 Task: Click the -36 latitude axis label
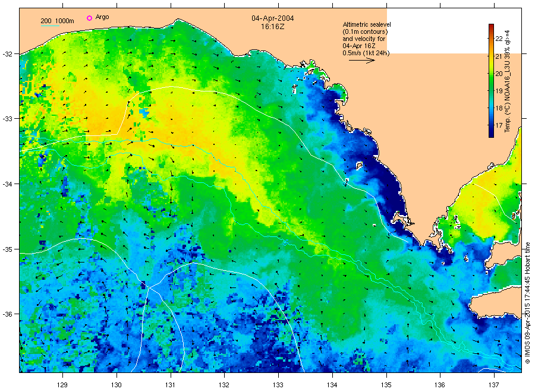point(7,314)
